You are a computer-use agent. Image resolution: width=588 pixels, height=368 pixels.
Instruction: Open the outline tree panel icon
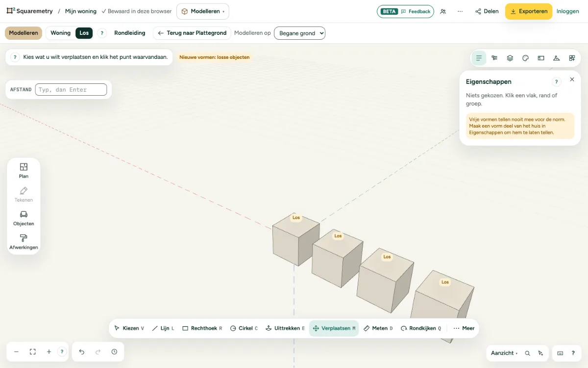pyautogui.click(x=494, y=58)
